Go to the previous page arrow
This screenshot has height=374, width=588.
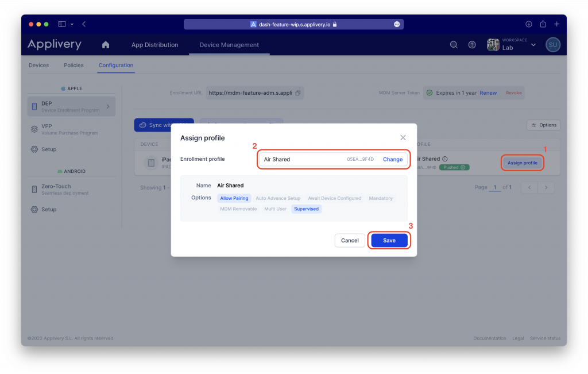tap(529, 187)
